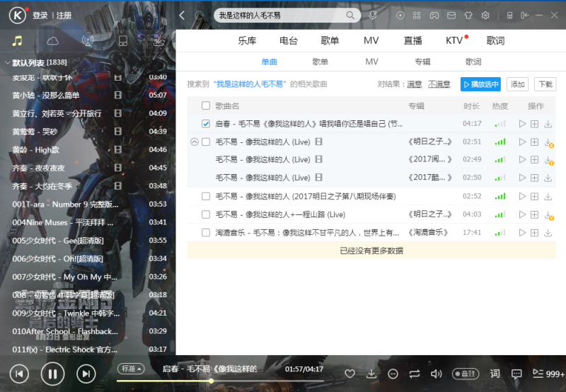Viewport: 566px width, 392px height.
Task: Click the 登录 link
Action: point(40,15)
